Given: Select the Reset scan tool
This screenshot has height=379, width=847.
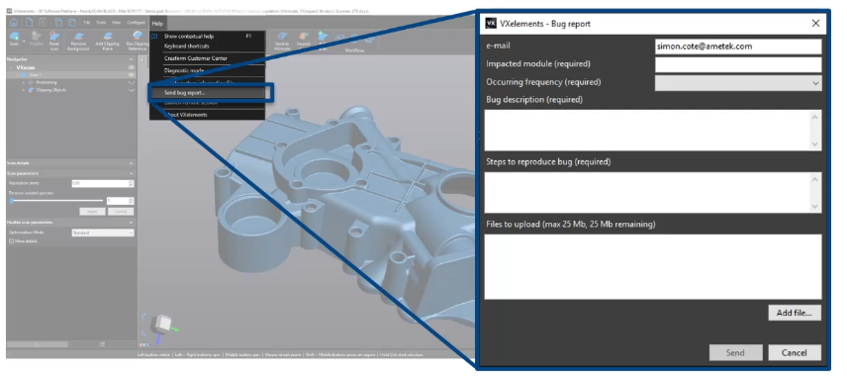Looking at the screenshot, I should 54,40.
